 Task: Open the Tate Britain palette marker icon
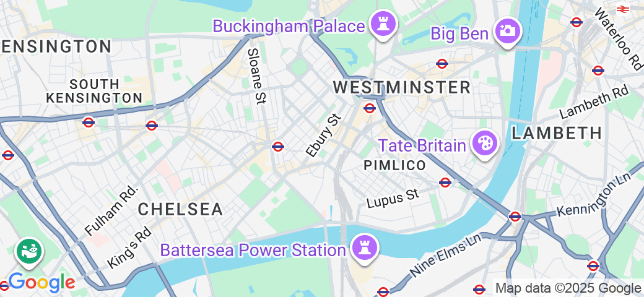coord(485,144)
